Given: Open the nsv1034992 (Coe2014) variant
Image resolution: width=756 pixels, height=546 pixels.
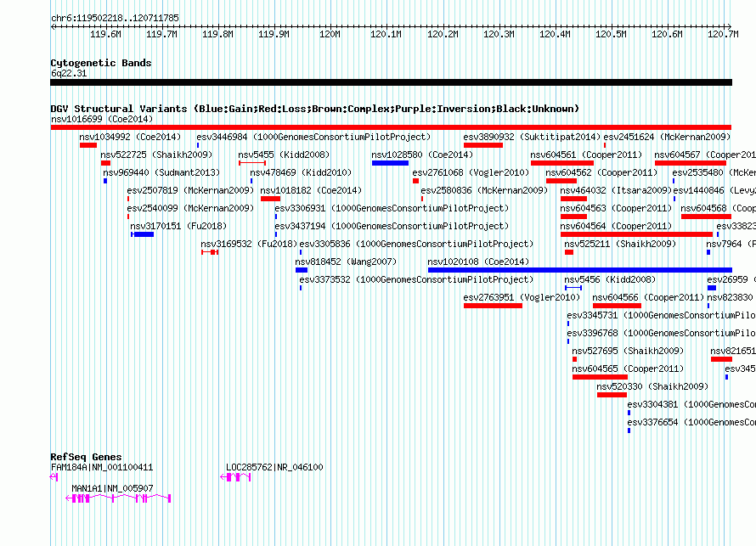Looking at the screenshot, I should [x=130, y=137].
